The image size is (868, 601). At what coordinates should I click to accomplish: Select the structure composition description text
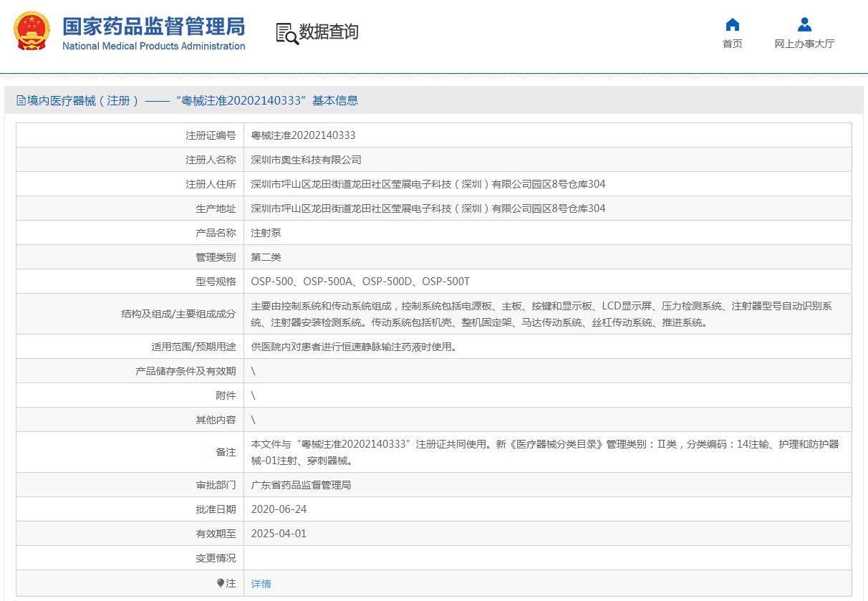click(x=541, y=314)
